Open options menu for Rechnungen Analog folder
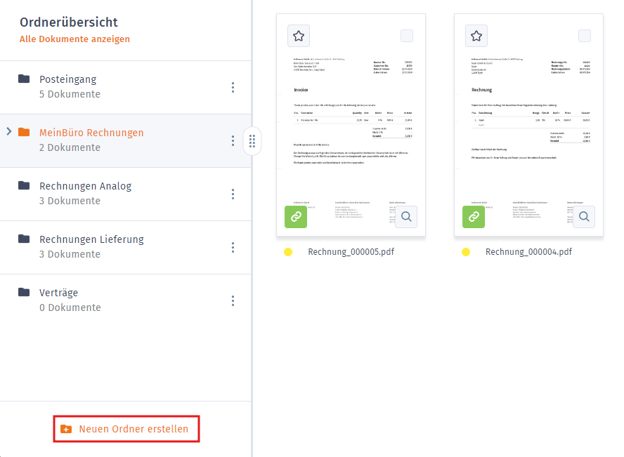Viewport: 624px width, 457px height. pos(233,194)
